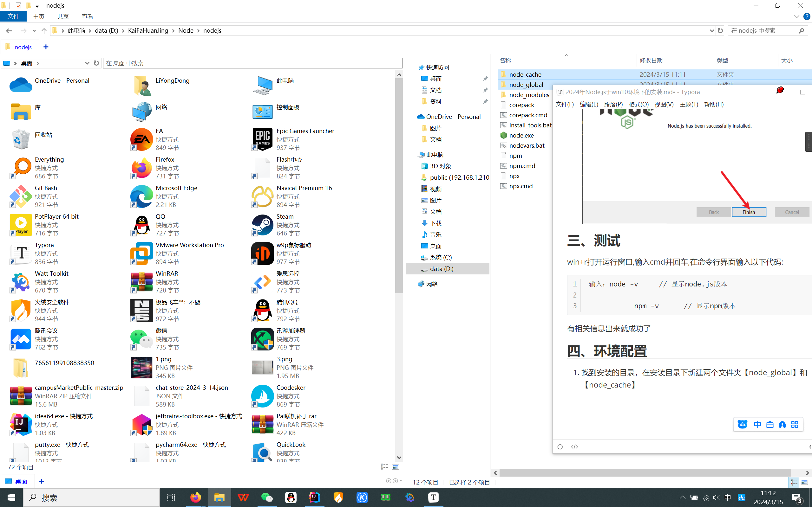Viewport: 812px width, 507px height.
Task: Open the Git Bash shortcut icon
Action: click(x=21, y=196)
